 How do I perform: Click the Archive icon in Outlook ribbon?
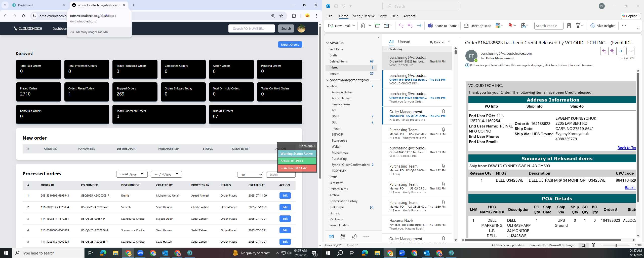377,26
